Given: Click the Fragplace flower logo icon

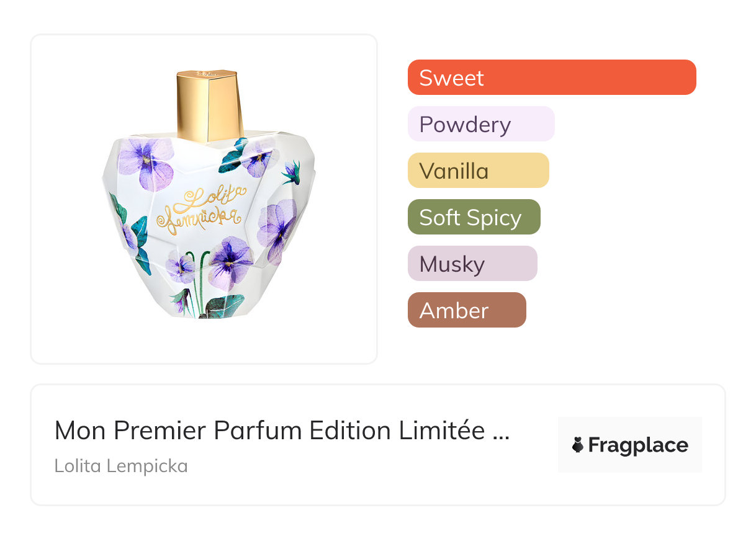Looking at the screenshot, I should coord(578,445).
